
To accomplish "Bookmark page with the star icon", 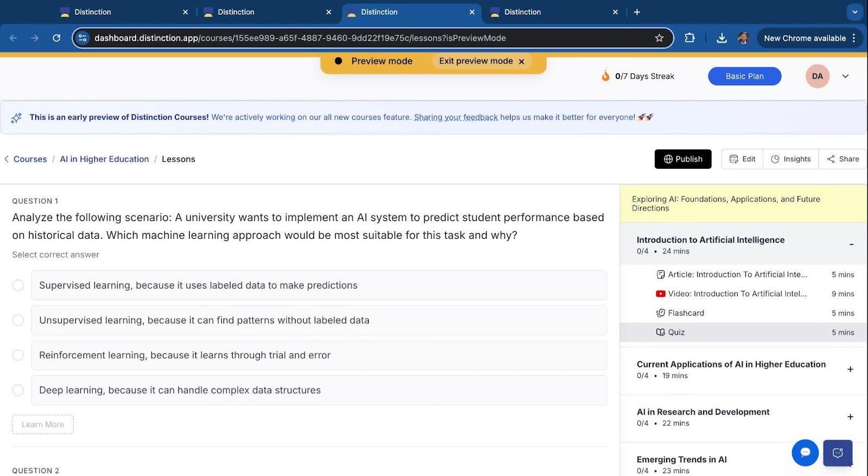I will 659,38.
